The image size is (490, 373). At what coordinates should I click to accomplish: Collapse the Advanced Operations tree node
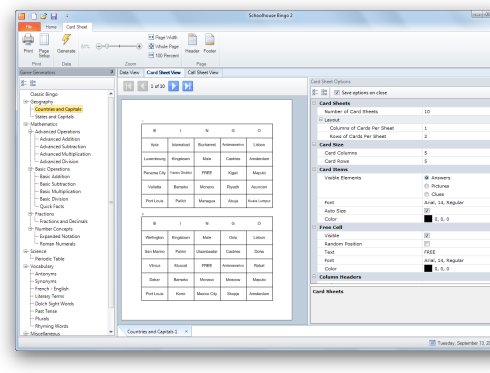tap(30, 132)
